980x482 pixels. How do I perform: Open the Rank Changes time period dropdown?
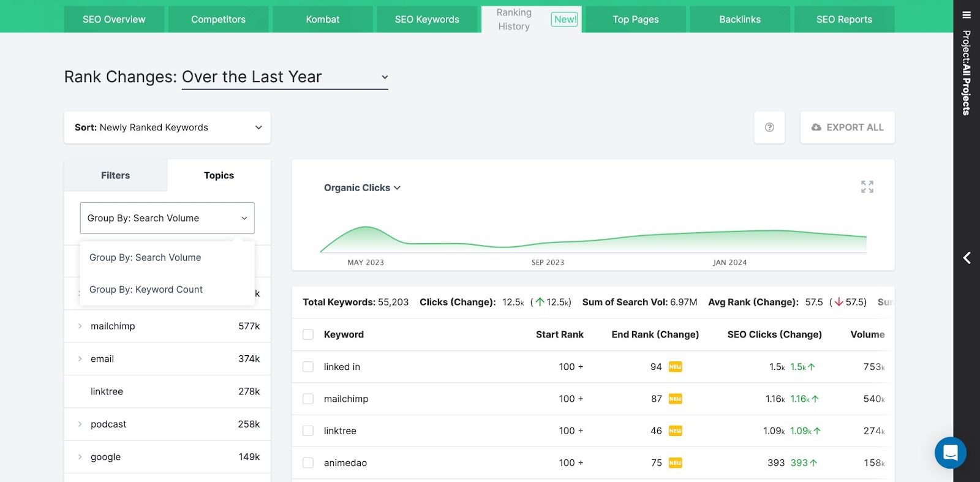285,77
